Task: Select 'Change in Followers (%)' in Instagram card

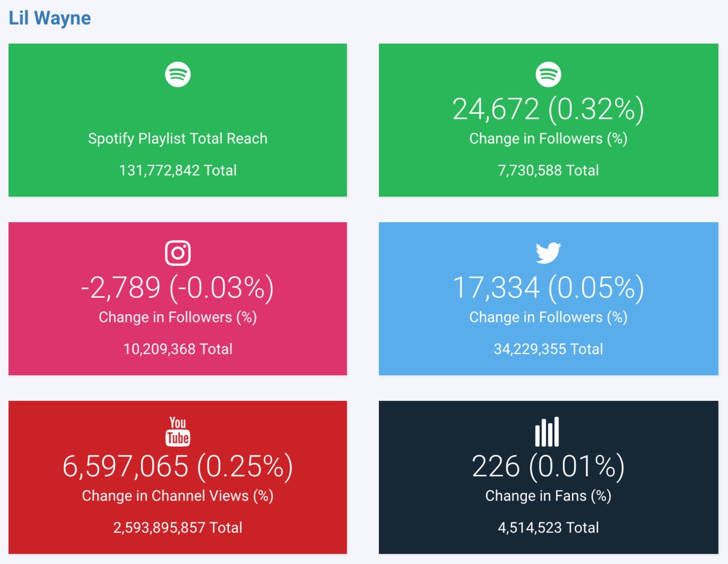Action: coord(178,318)
